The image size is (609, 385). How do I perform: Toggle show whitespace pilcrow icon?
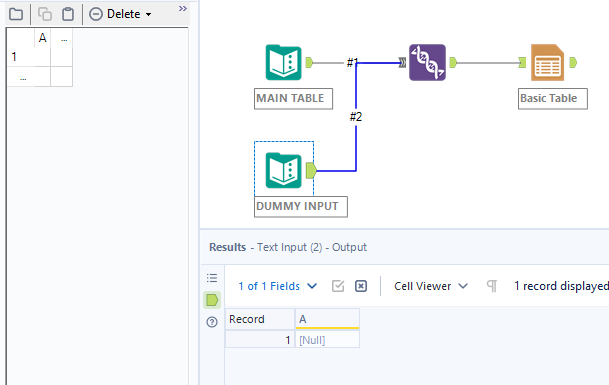pyautogui.click(x=492, y=286)
